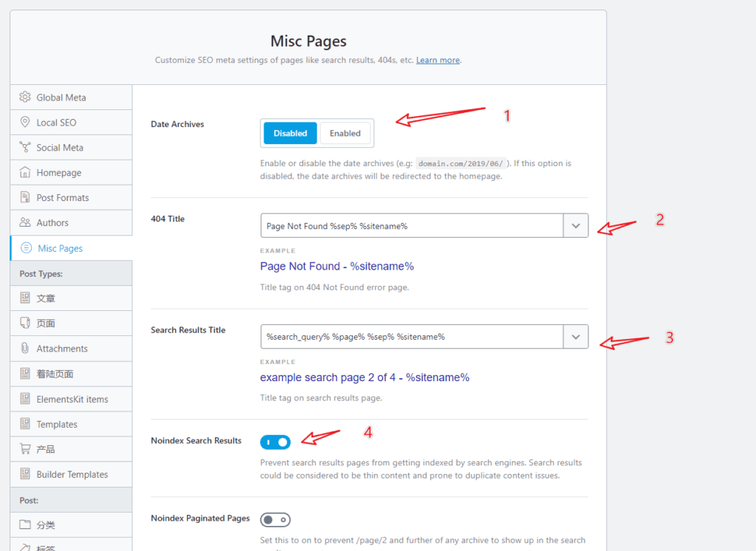
Task: Toggle the Noindex Paginated Pages switch
Action: (275, 520)
